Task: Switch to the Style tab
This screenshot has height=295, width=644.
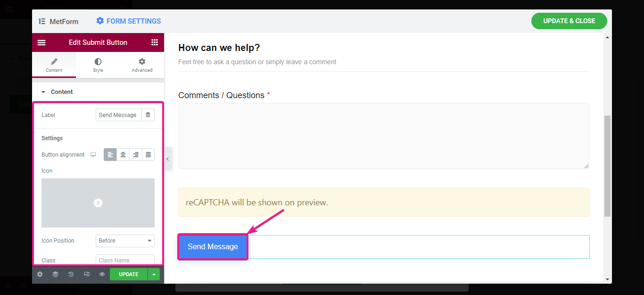Action: (98, 65)
